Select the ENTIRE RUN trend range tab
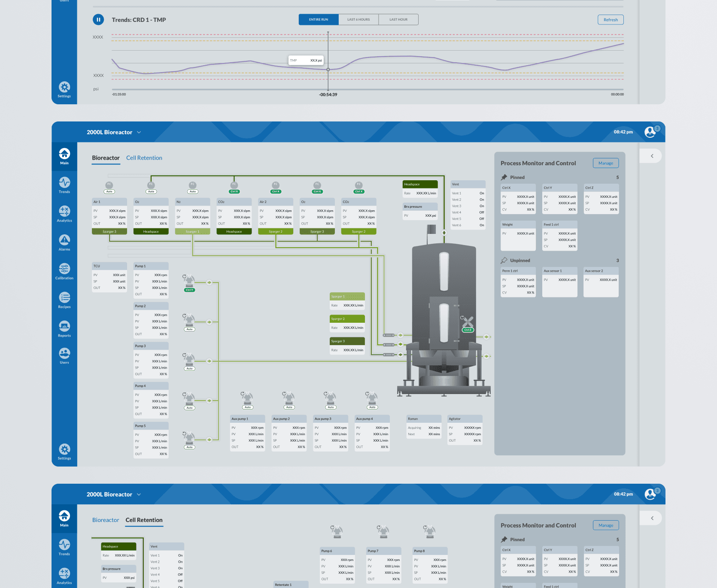Screen dimensions: 717x588 click(x=319, y=20)
